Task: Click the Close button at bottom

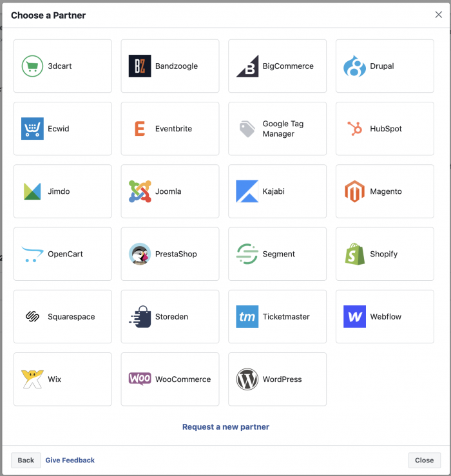Action: 425,460
